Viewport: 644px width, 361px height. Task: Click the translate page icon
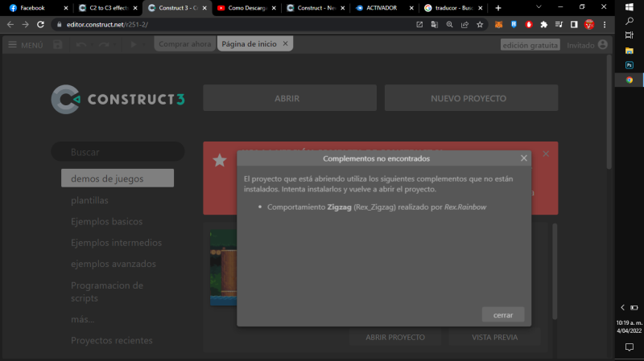point(435,25)
